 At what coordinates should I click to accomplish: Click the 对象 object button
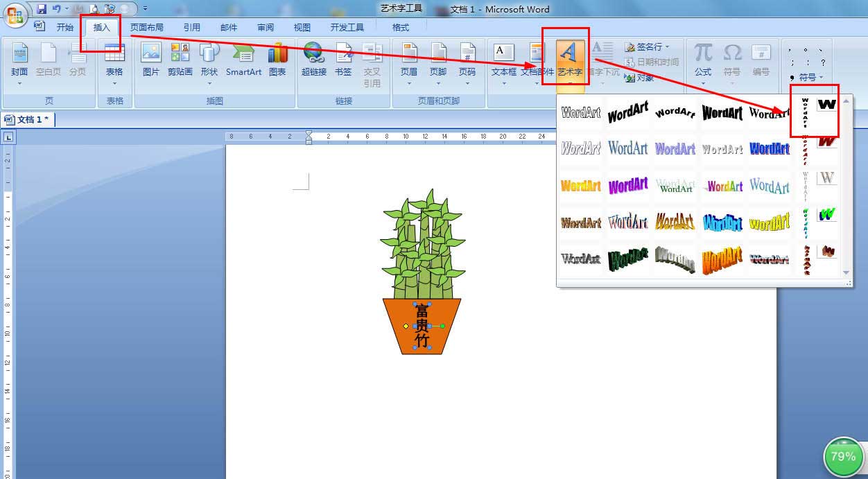click(x=639, y=78)
